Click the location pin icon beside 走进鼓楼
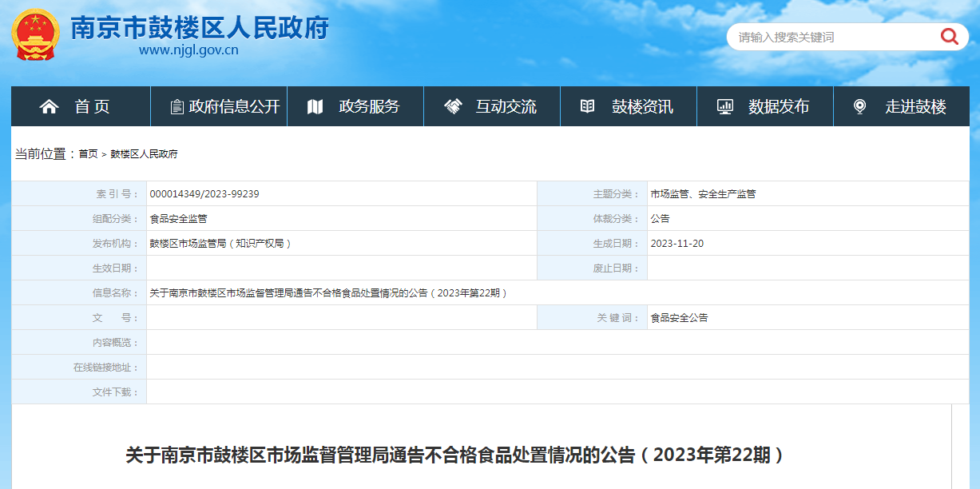Viewport: 980px width, 489px height. click(859, 106)
